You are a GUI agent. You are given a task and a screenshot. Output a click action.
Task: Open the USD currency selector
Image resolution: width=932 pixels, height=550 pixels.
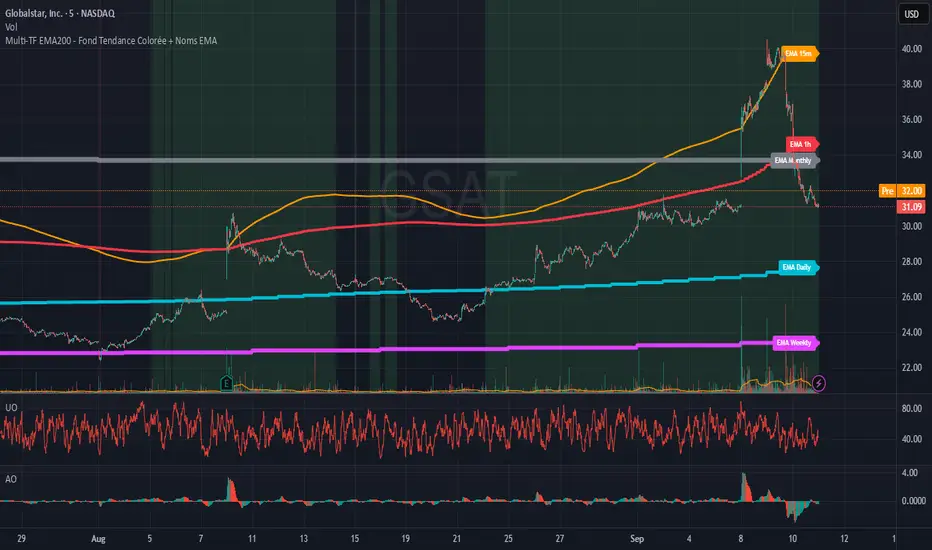click(x=911, y=14)
